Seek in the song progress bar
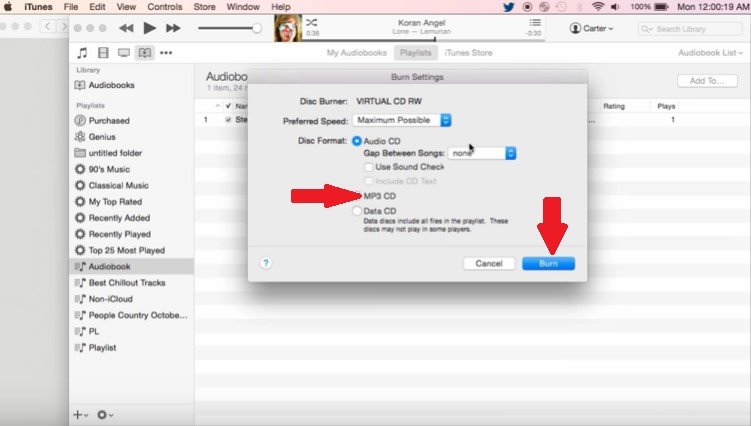751x426 pixels. 423,40
